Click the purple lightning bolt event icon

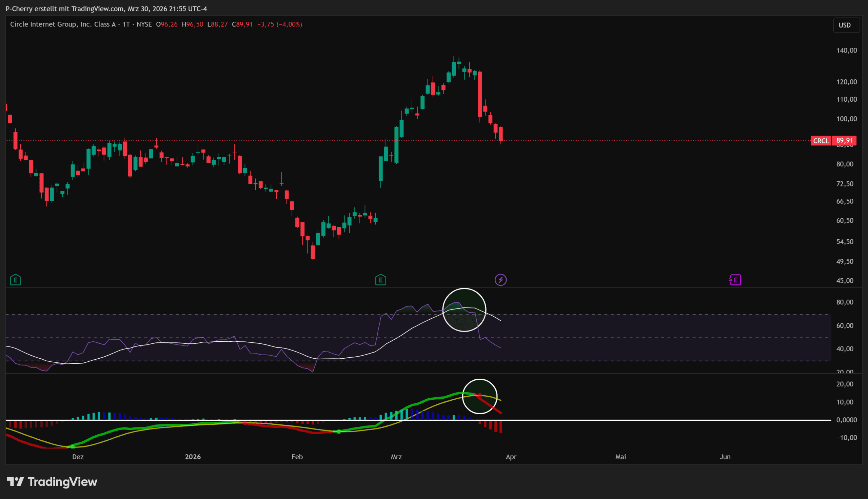[501, 280]
